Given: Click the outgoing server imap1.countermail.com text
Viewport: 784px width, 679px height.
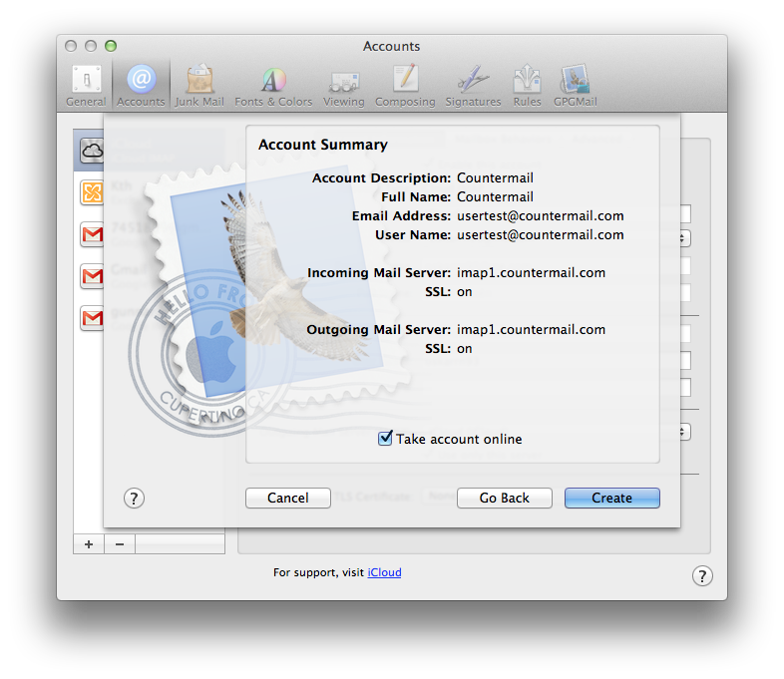Looking at the screenshot, I should pyautogui.click(x=531, y=330).
